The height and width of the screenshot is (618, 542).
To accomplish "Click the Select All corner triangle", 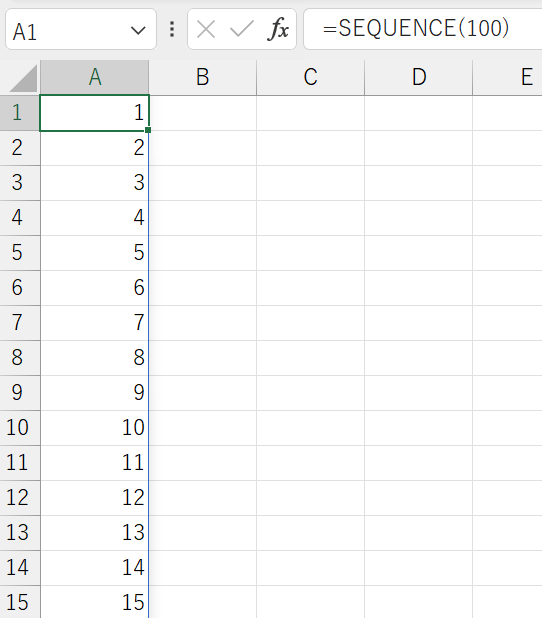I will tap(23, 78).
